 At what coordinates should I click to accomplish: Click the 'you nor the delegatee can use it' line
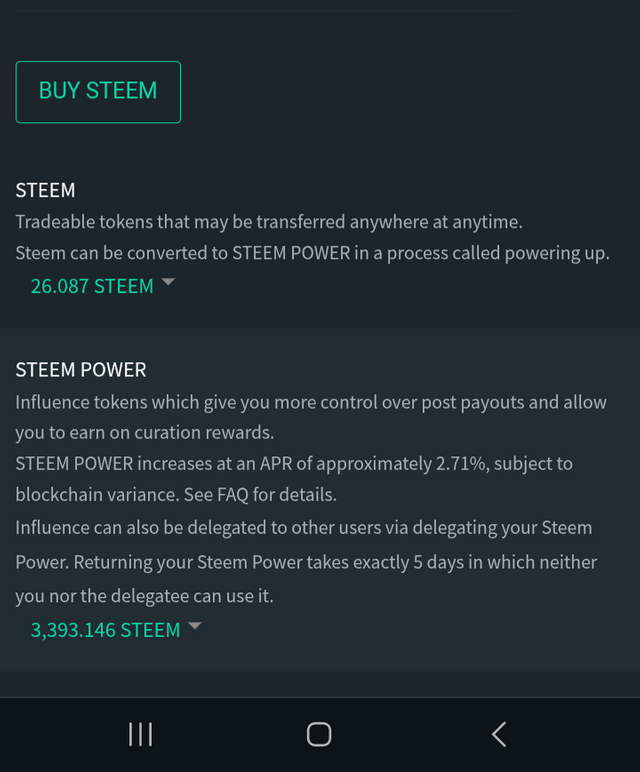coord(144,596)
